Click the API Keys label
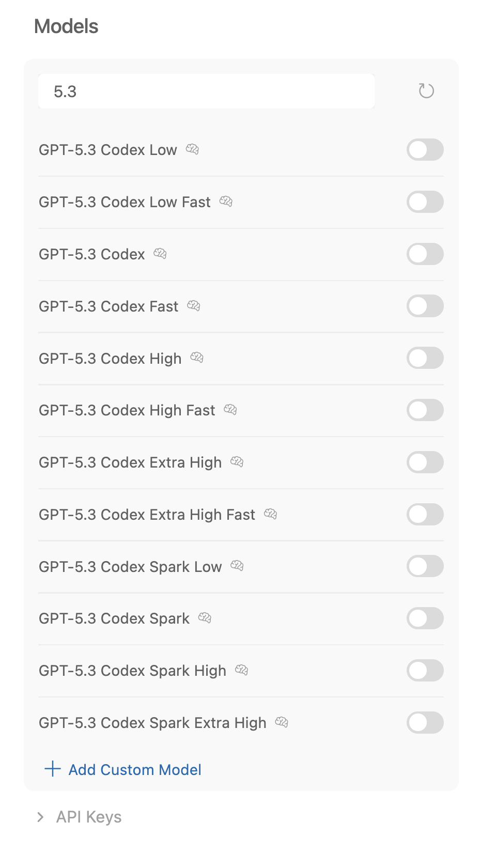 (x=89, y=817)
